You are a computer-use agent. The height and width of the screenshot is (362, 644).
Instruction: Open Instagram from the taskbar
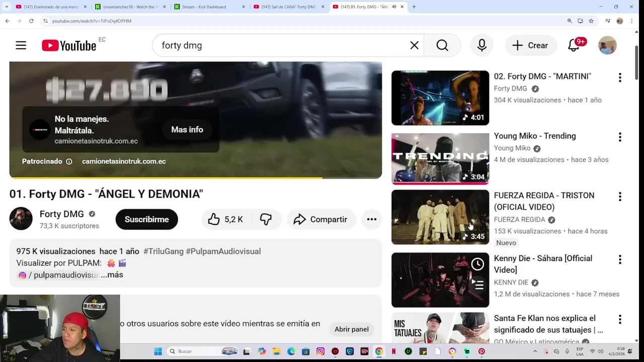coord(320,351)
